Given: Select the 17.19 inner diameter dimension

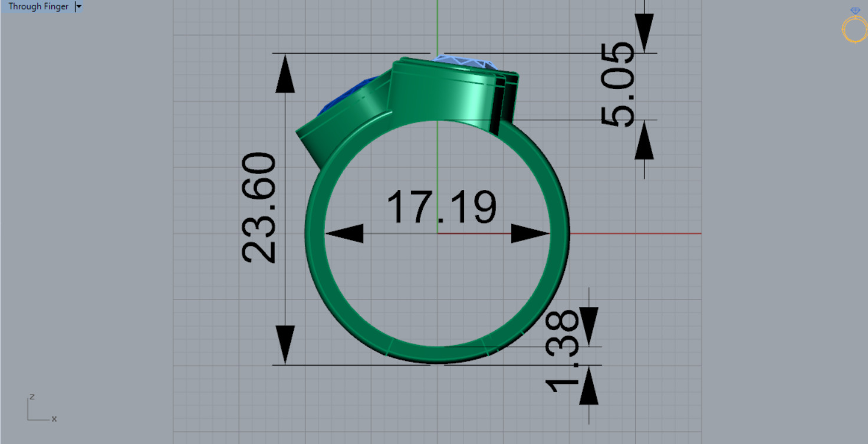Looking at the screenshot, I should [x=440, y=208].
